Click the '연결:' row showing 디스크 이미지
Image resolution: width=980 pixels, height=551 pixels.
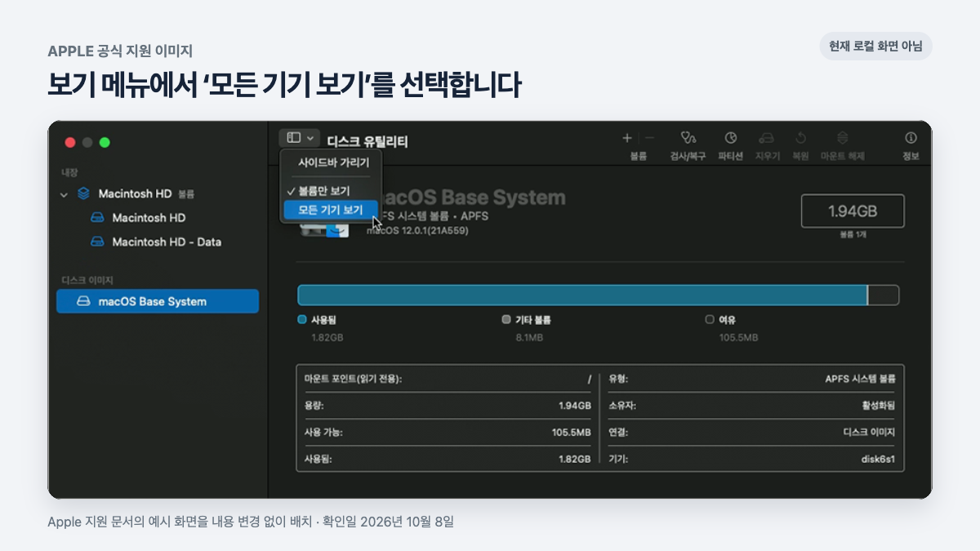tap(752, 432)
